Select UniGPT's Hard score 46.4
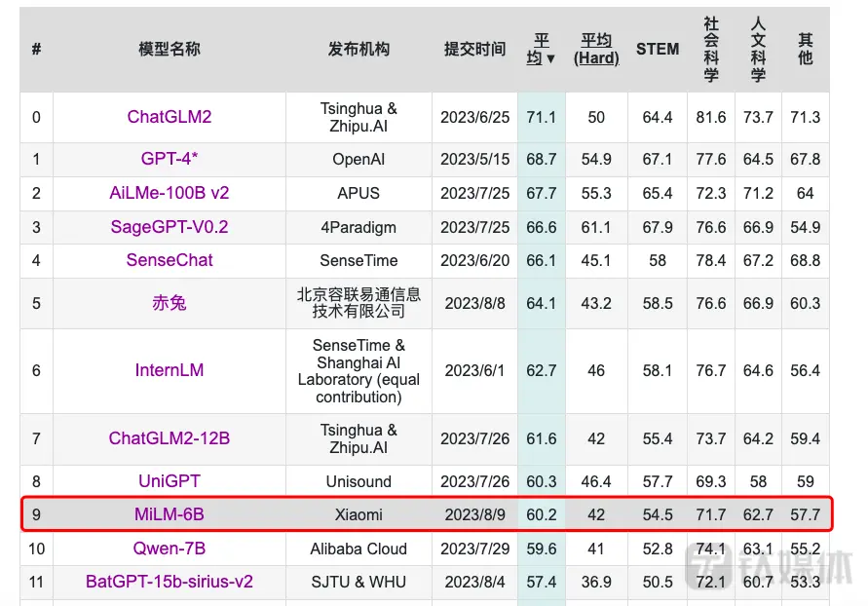 (x=596, y=481)
